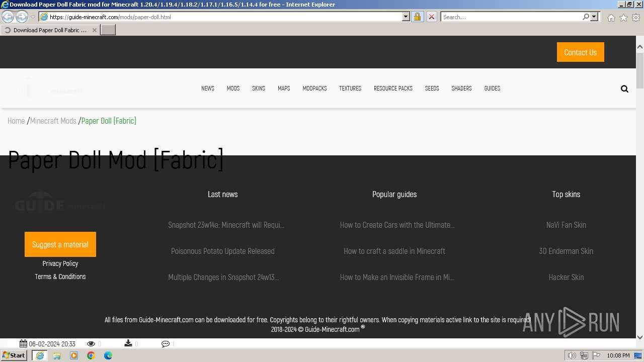Open the TEXTURES menu item
The width and height of the screenshot is (644, 362).
(x=350, y=88)
